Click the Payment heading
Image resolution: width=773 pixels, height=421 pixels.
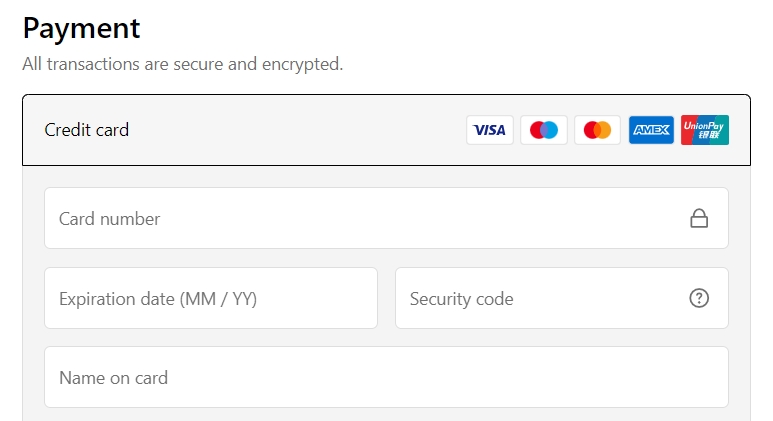[81, 29]
